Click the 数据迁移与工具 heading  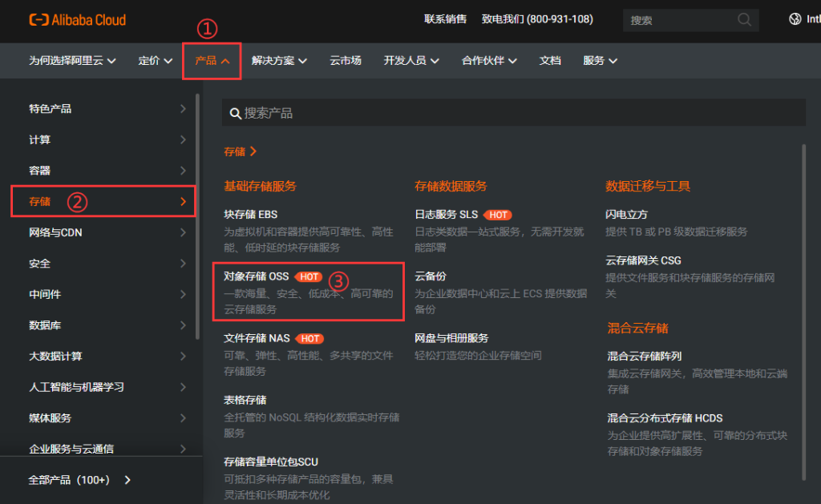648,187
